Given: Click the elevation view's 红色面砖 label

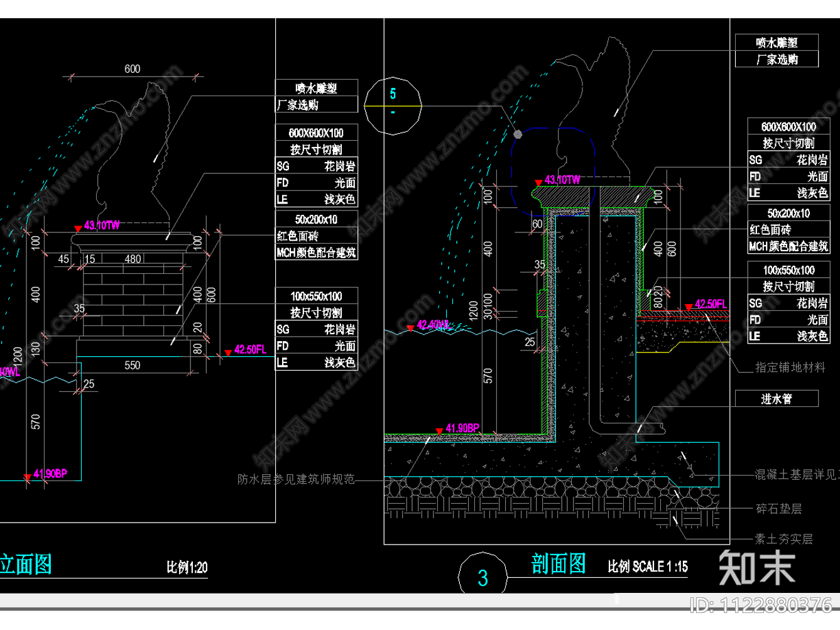Looking at the screenshot, I should (298, 236).
